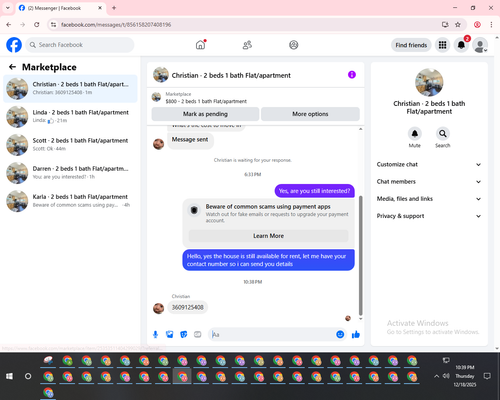The image size is (500, 400).
Task: Click the Find friends button
Action: [411, 45]
